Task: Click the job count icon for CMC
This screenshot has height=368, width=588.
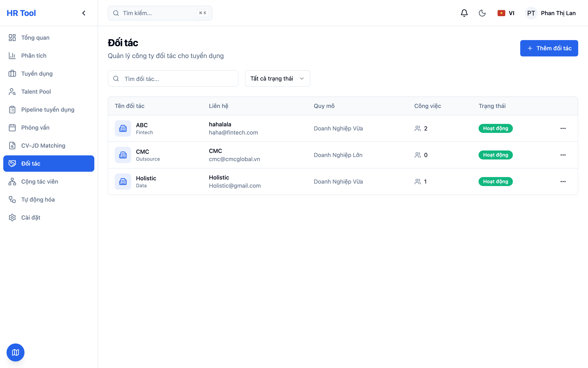Action: click(418, 155)
